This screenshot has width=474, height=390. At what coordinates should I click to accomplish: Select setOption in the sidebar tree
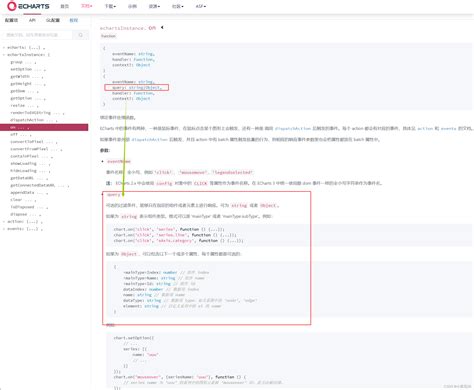(x=21, y=69)
